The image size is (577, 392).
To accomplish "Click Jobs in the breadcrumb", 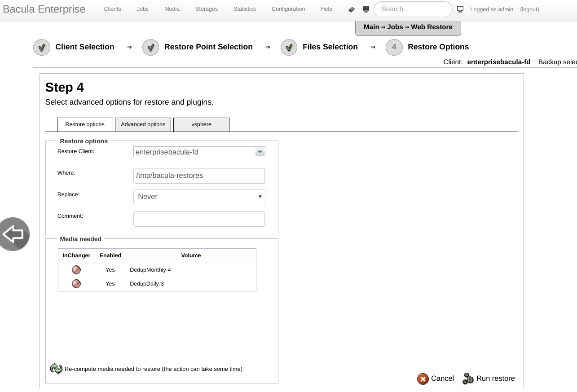I will click(x=395, y=27).
